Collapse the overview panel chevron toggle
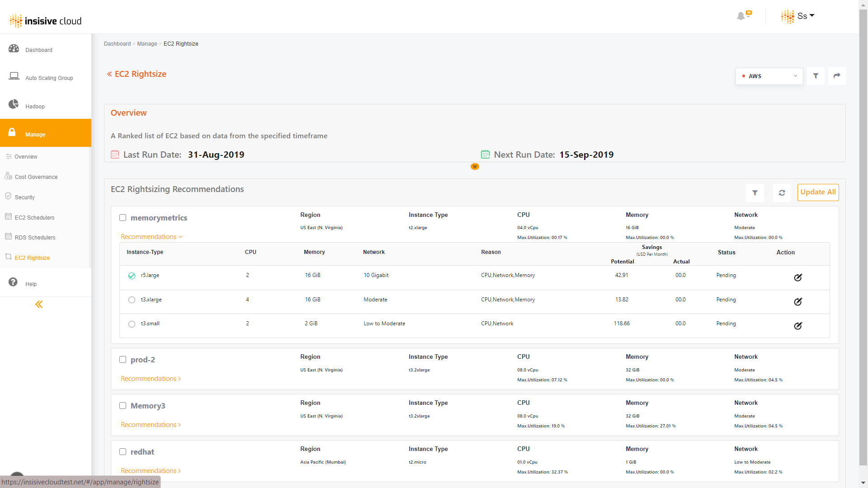868x488 pixels. point(475,167)
